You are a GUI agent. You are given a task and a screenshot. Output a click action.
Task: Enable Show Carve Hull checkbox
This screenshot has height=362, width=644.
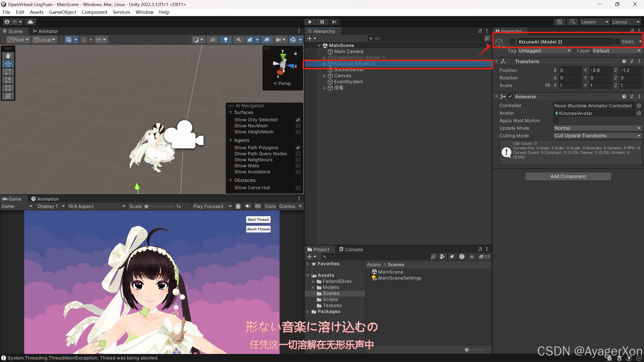pyautogui.click(x=298, y=188)
